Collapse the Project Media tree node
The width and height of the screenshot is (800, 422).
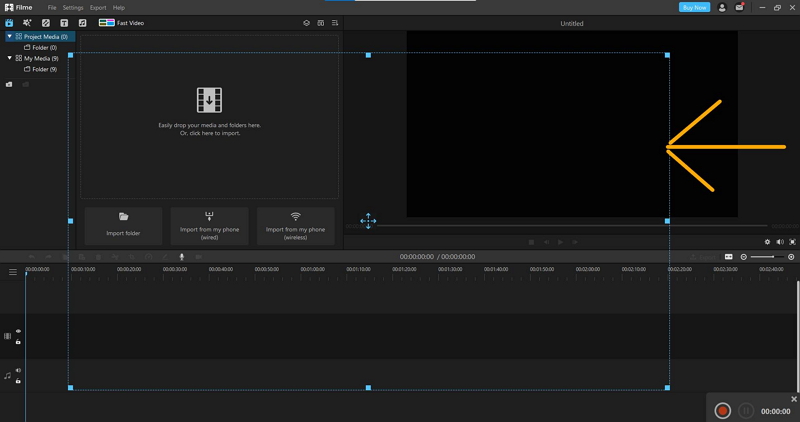point(9,37)
